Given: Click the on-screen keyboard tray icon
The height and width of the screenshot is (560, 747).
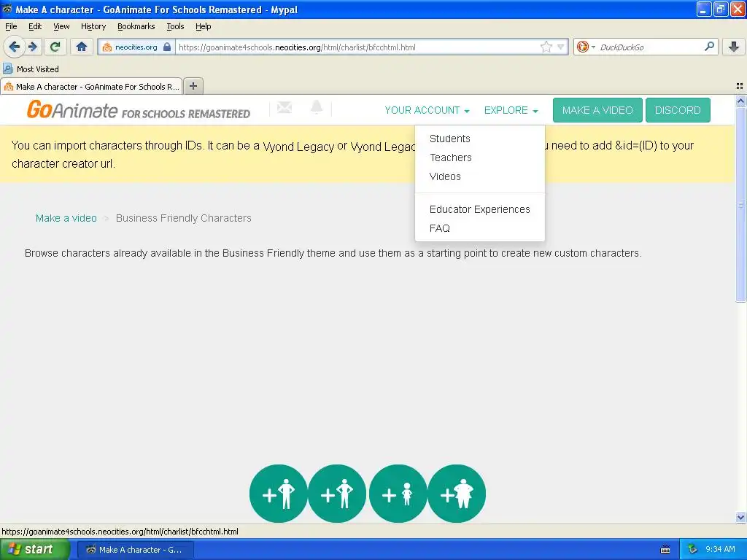Looking at the screenshot, I should tap(665, 550).
